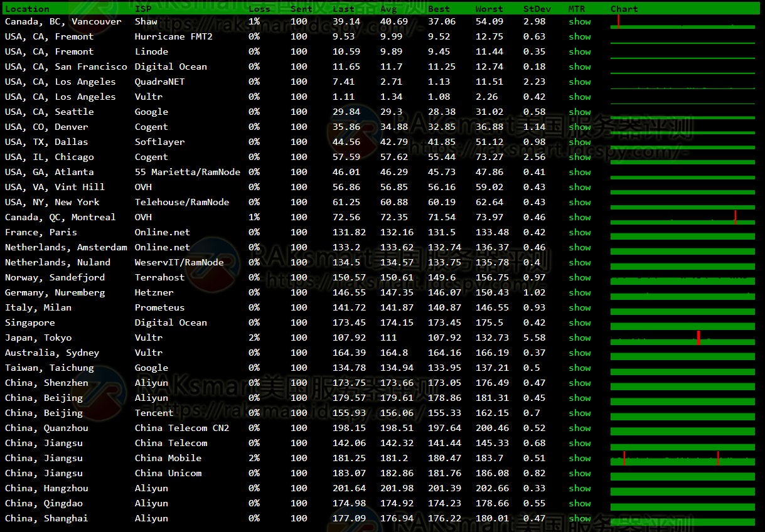Click the Terrahost ISP cell
765x532 pixels.
coord(160,277)
